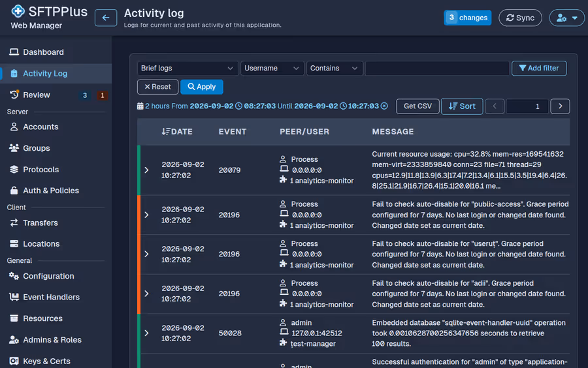588x368 pixels.
Task: Expand the "adii" auto-disable row
Action: tap(146, 294)
